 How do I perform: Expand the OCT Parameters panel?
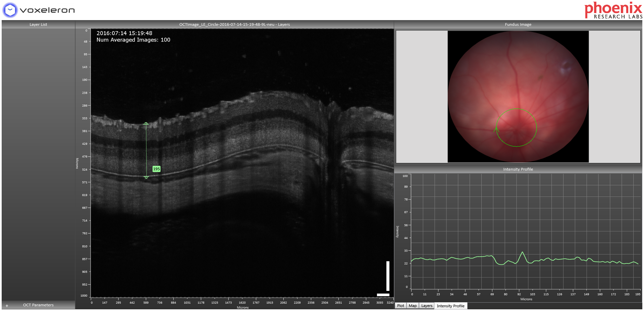[x=38, y=305]
